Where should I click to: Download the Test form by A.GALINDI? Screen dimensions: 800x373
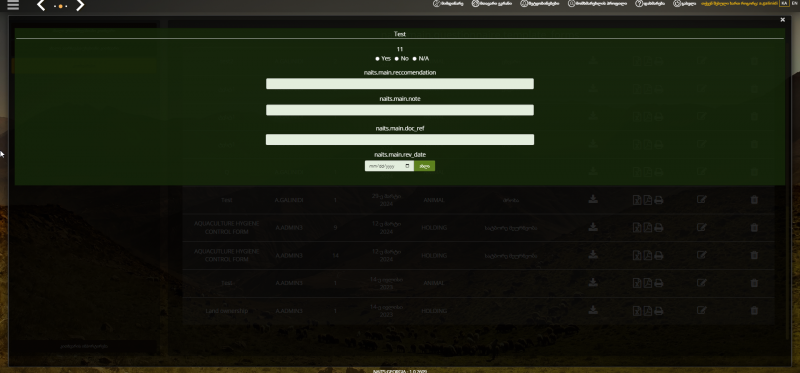click(x=593, y=200)
